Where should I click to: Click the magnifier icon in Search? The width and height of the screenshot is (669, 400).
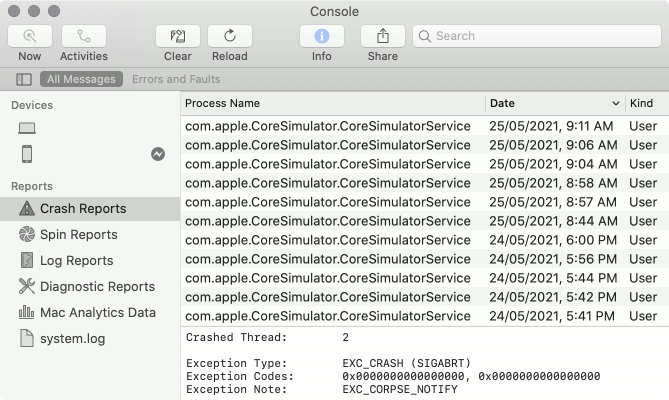[425, 36]
